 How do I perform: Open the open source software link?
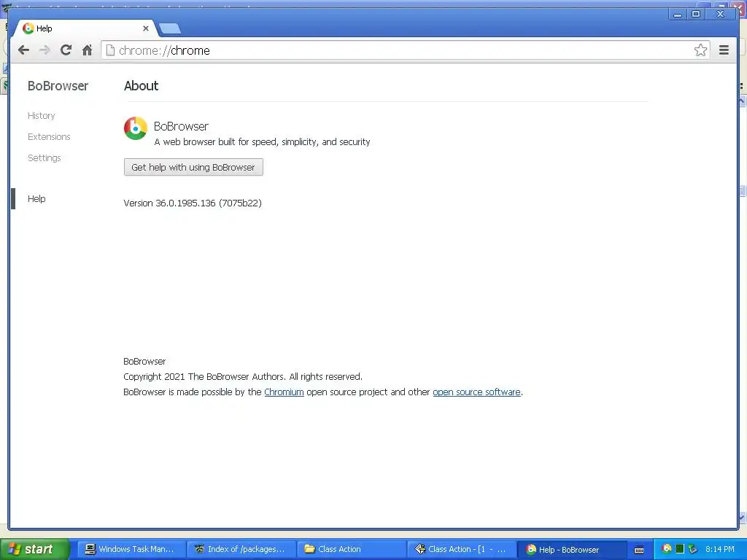click(476, 392)
